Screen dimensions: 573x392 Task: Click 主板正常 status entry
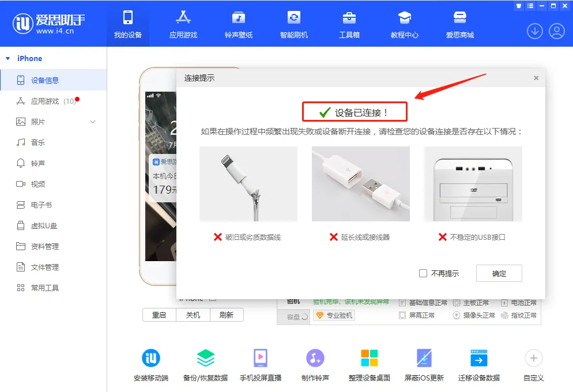(x=470, y=303)
